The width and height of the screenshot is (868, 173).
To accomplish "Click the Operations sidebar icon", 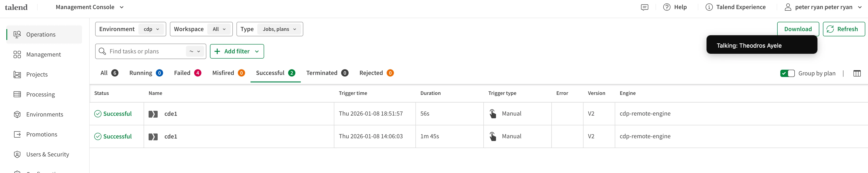I will click(x=17, y=35).
